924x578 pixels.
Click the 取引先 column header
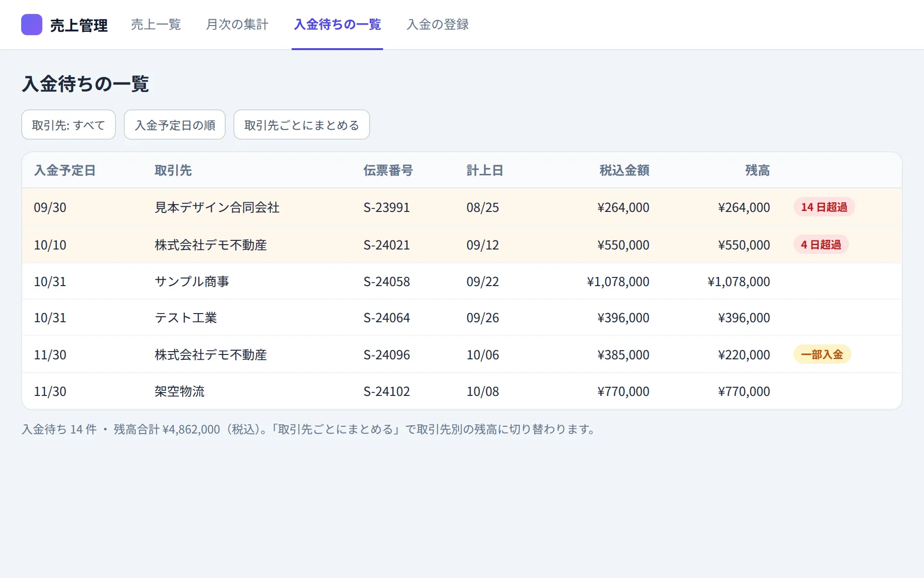pyautogui.click(x=173, y=171)
